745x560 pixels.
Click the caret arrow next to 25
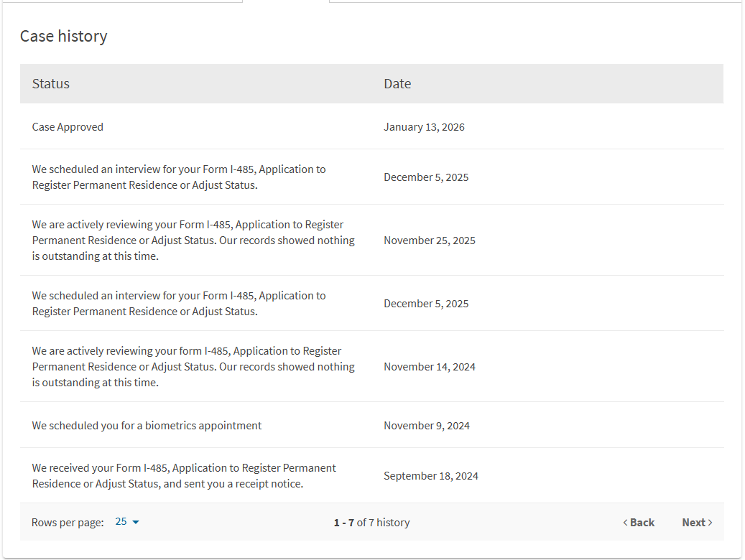click(x=136, y=522)
